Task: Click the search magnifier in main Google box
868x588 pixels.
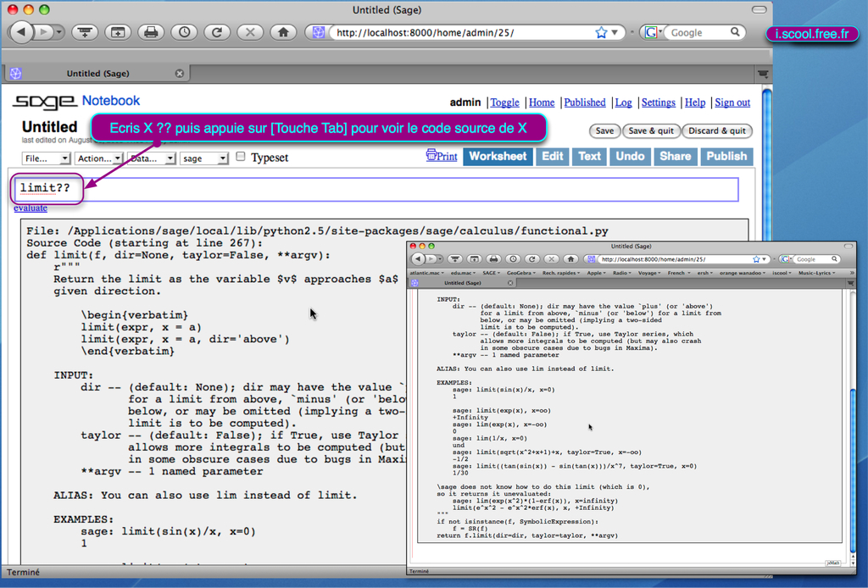Action: 735,32
